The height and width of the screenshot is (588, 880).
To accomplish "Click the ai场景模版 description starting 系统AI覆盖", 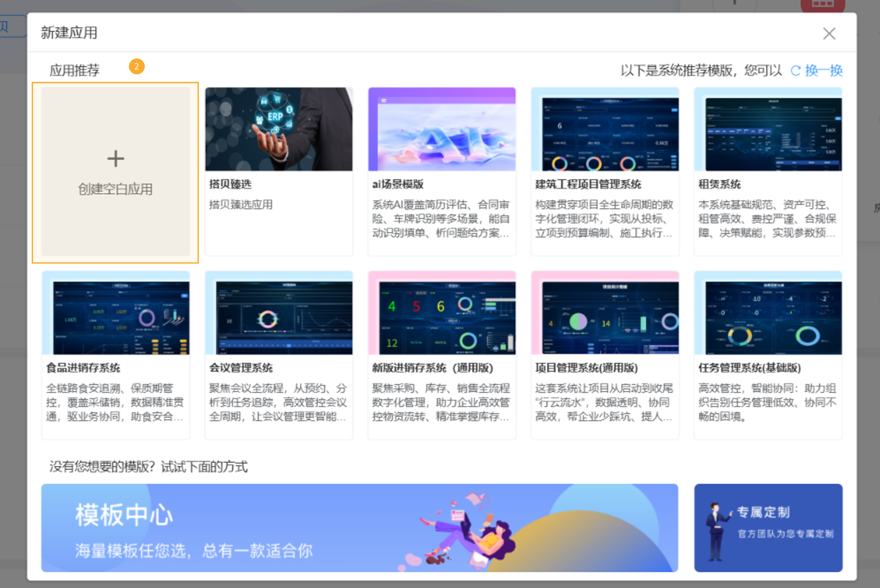I will (441, 219).
